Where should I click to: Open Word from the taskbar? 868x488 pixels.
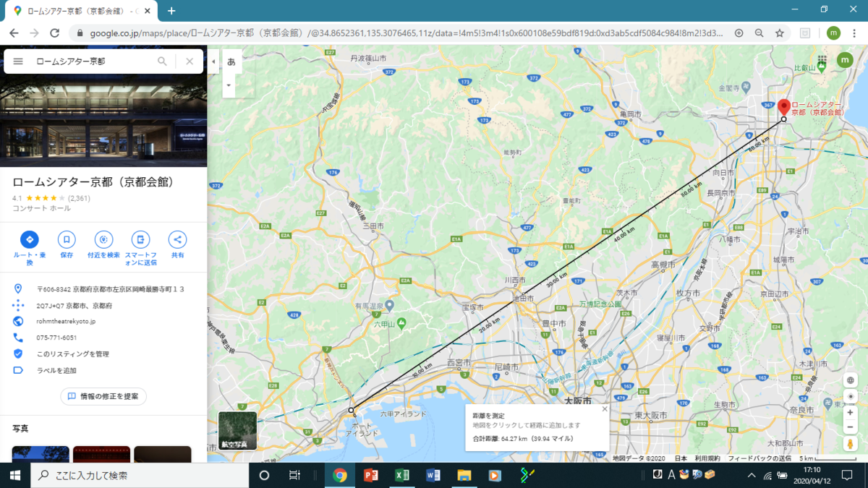pyautogui.click(x=433, y=475)
